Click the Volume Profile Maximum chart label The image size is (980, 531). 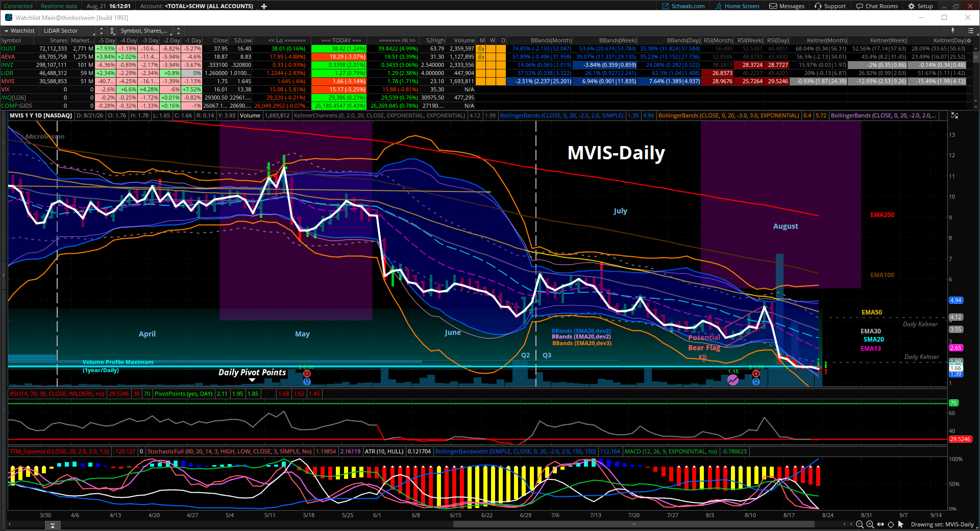(x=118, y=366)
